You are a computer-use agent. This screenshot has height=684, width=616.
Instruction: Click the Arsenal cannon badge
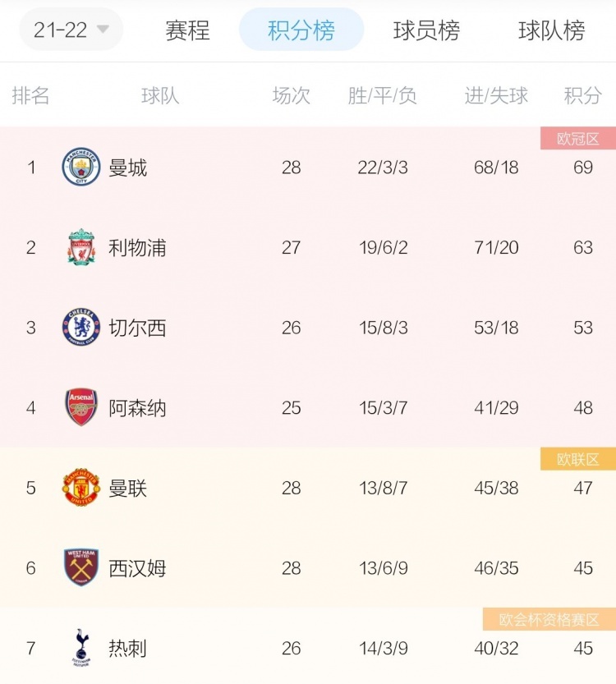click(x=81, y=407)
